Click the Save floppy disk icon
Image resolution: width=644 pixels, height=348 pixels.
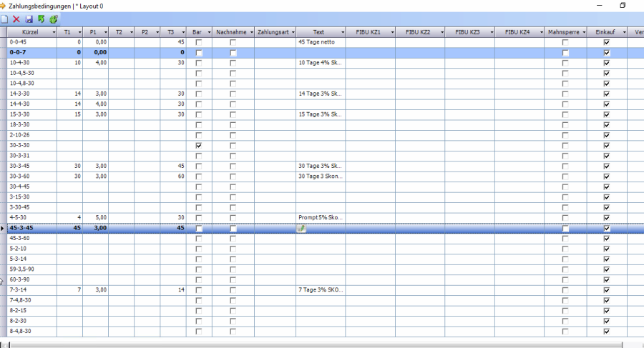(29, 19)
